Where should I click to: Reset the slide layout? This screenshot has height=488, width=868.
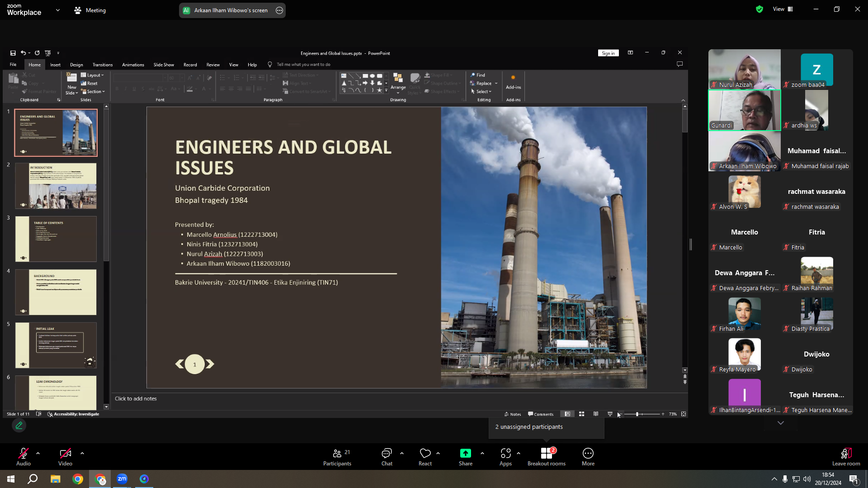(89, 83)
